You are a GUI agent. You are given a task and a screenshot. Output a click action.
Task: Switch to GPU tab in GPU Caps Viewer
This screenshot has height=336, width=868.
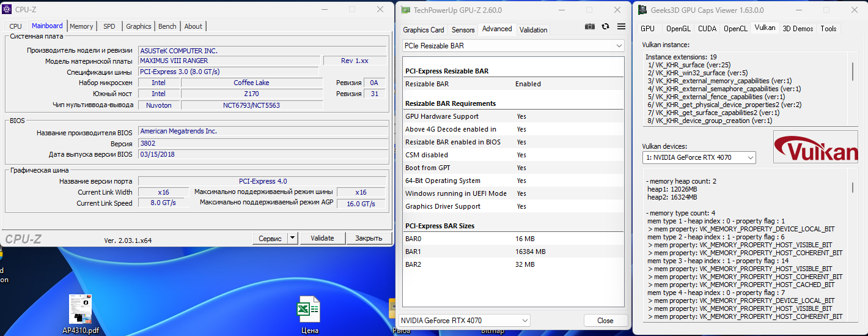pos(647,29)
